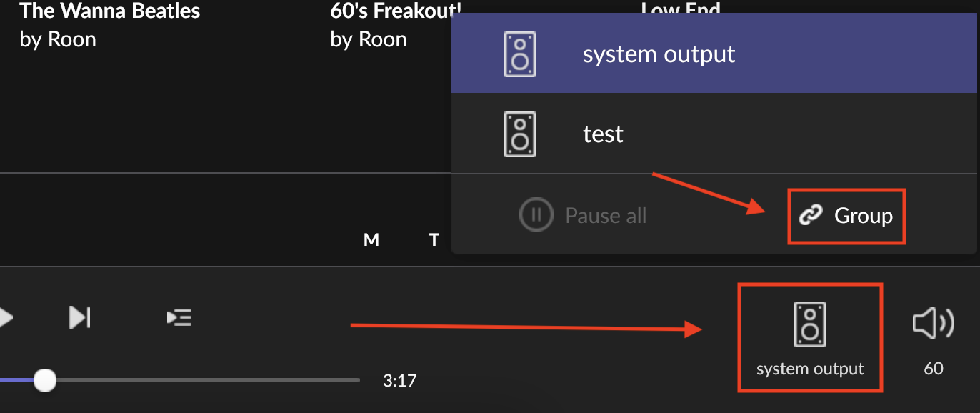Click the Pause all label
The width and height of the screenshot is (980, 413).
pyautogui.click(x=606, y=216)
